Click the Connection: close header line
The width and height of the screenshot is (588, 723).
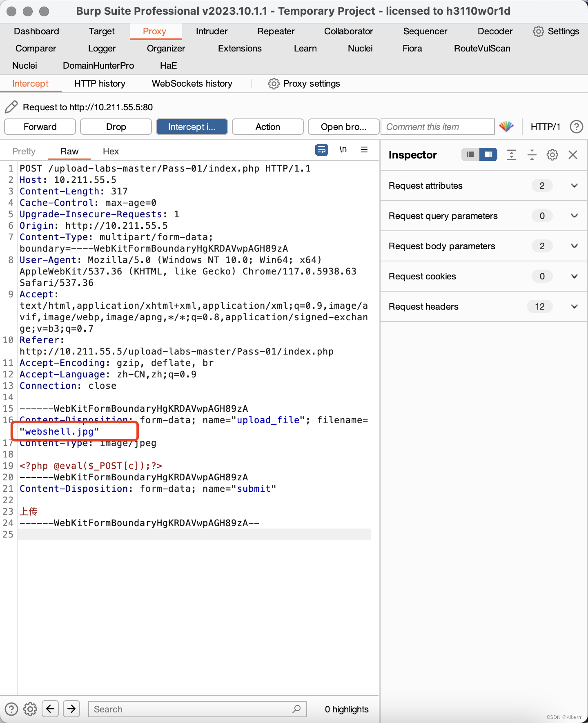click(x=68, y=386)
